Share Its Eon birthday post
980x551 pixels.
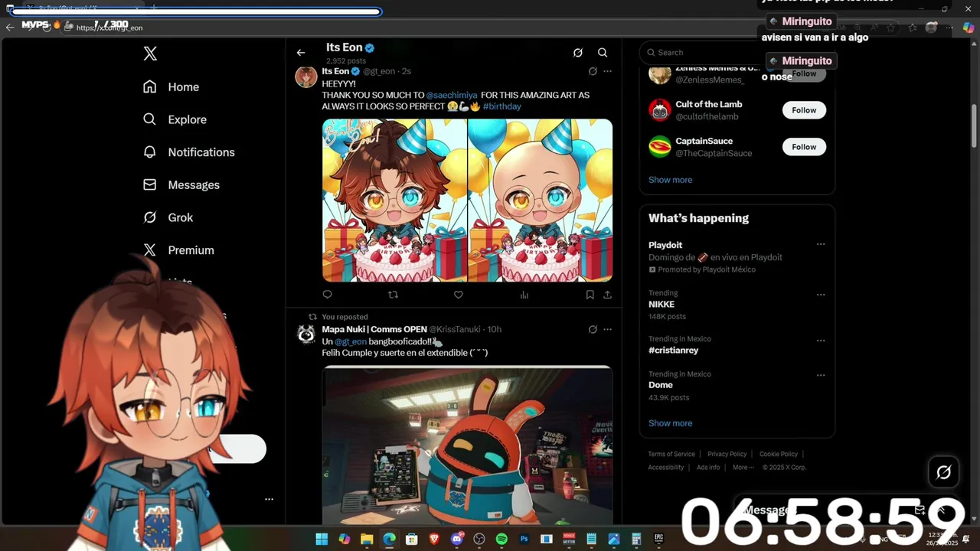click(607, 295)
